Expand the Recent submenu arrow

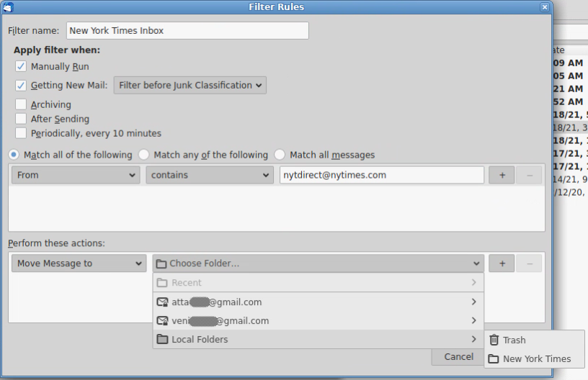point(474,282)
